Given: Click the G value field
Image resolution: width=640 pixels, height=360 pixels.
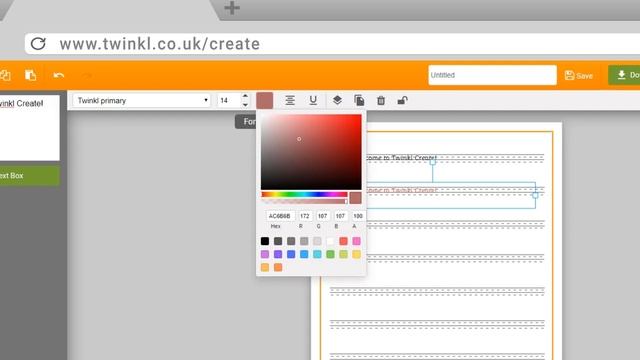Looking at the screenshot, I should click(x=322, y=216).
